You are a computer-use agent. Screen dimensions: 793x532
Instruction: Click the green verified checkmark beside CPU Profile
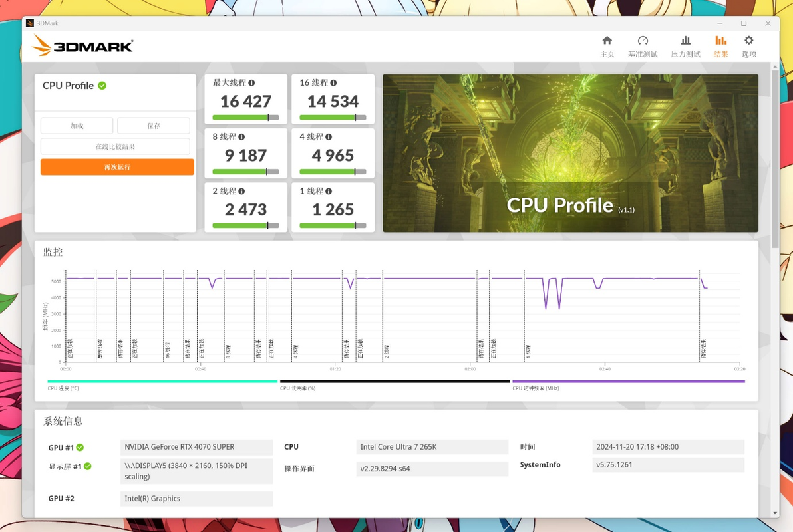tap(102, 86)
